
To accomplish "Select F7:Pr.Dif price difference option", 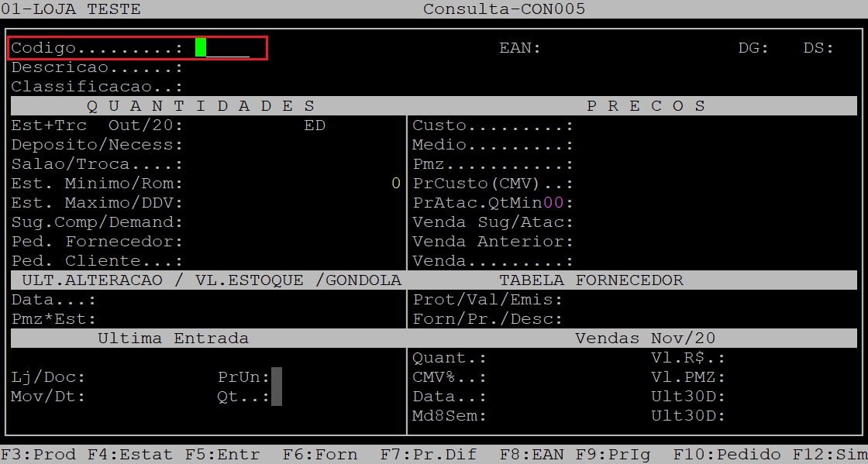I will (x=429, y=455).
